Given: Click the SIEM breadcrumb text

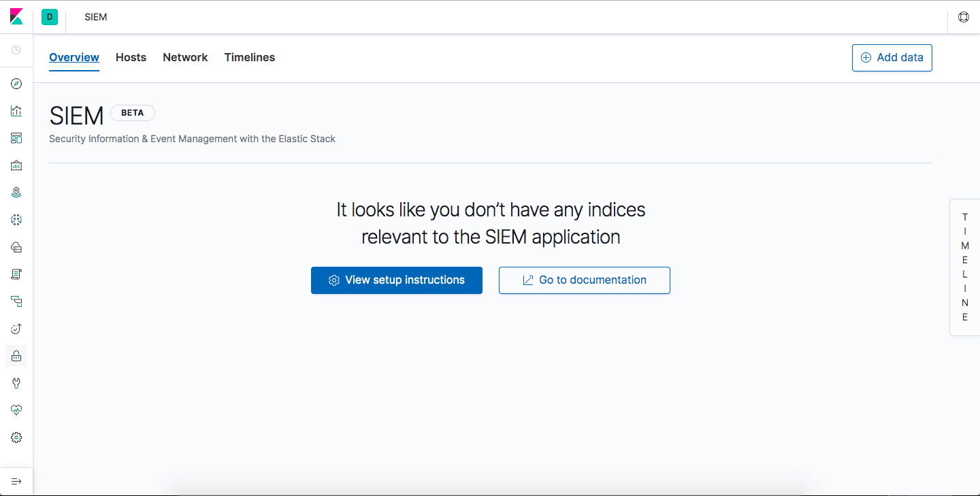Looking at the screenshot, I should coord(96,17).
